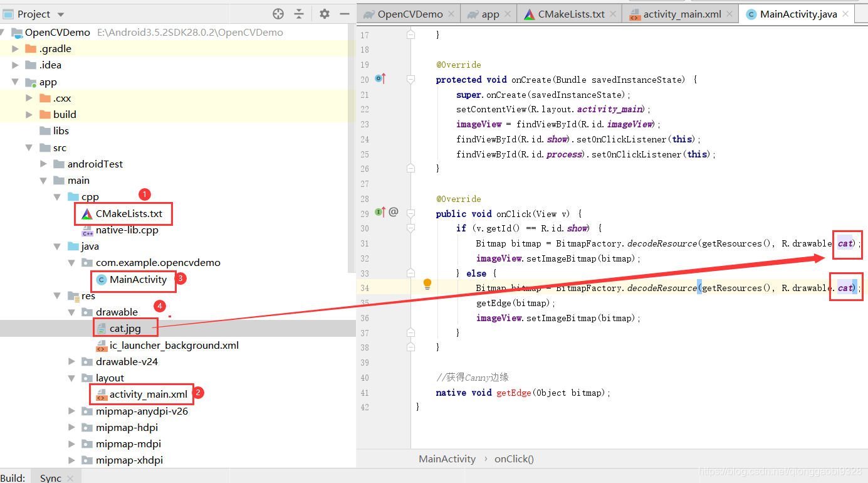Select the libs folder

[61, 131]
